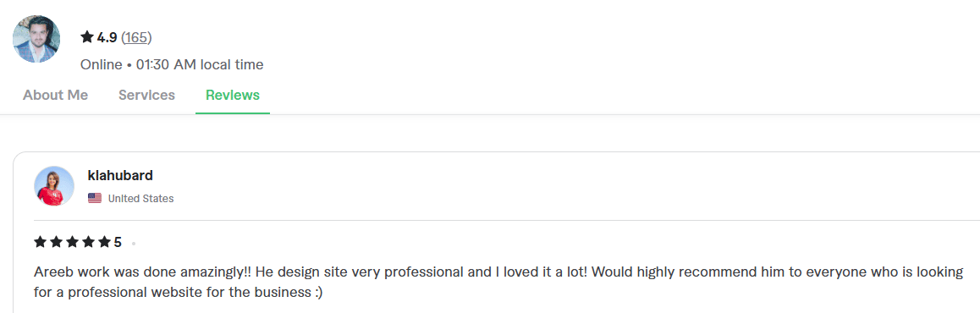Click the United States country label
This screenshot has width=980, height=313.
[140, 199]
